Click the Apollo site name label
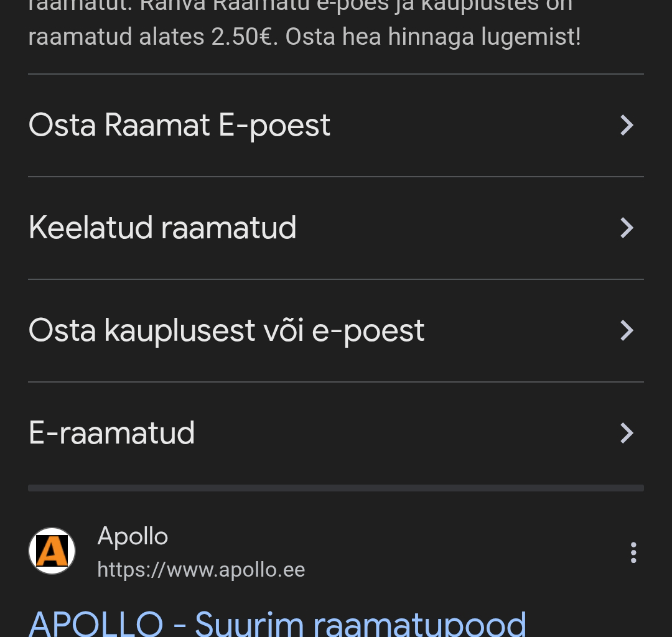The image size is (672, 637). [133, 535]
